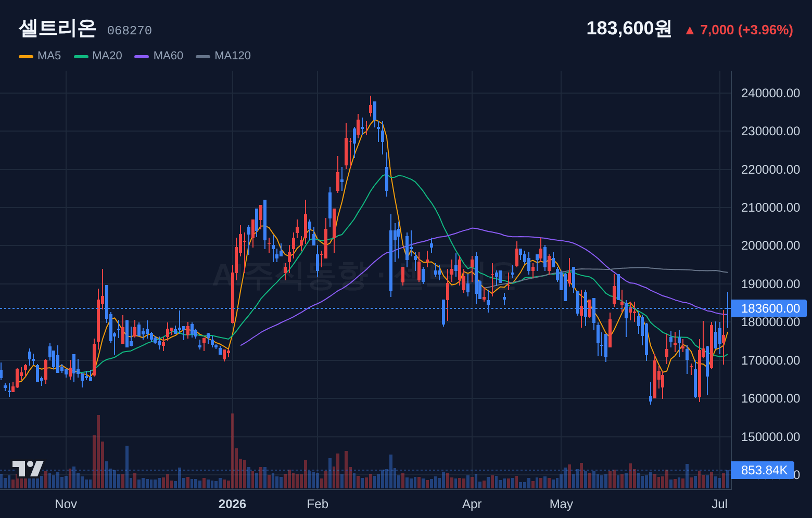Viewport: 812px width, 518px height.
Task: Click the 853.84K volume tag
Action: (x=763, y=470)
